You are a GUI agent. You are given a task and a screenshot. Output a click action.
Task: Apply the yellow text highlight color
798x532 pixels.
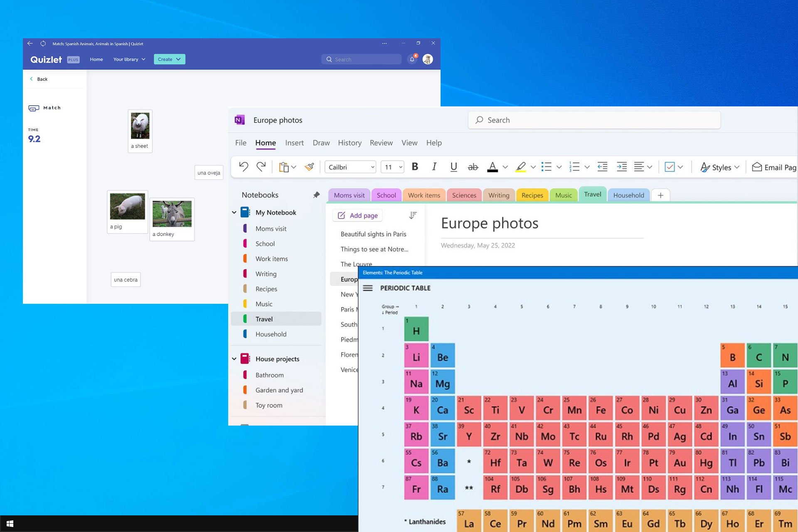pyautogui.click(x=520, y=167)
